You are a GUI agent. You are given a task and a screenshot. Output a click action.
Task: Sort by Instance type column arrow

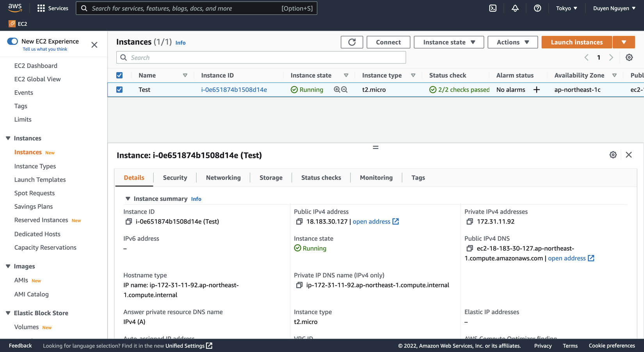[413, 75]
